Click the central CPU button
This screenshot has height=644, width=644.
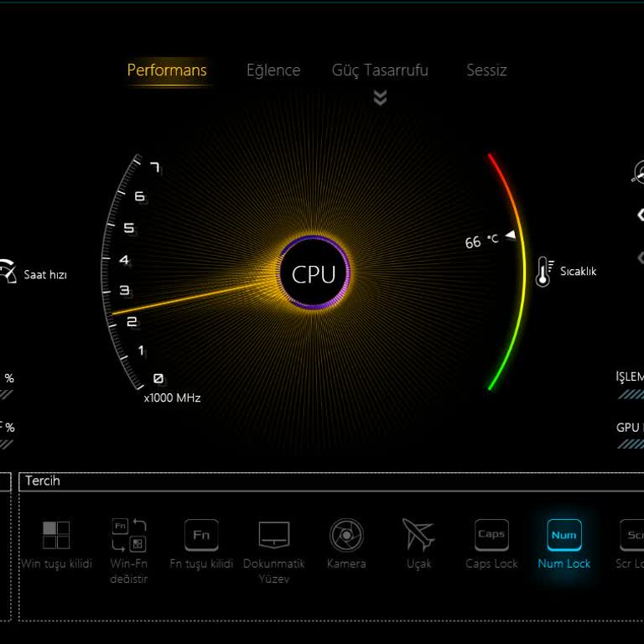pyautogui.click(x=314, y=274)
